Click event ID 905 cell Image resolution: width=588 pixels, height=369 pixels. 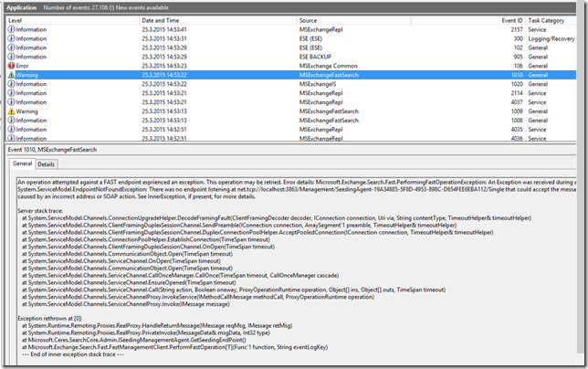click(x=518, y=57)
